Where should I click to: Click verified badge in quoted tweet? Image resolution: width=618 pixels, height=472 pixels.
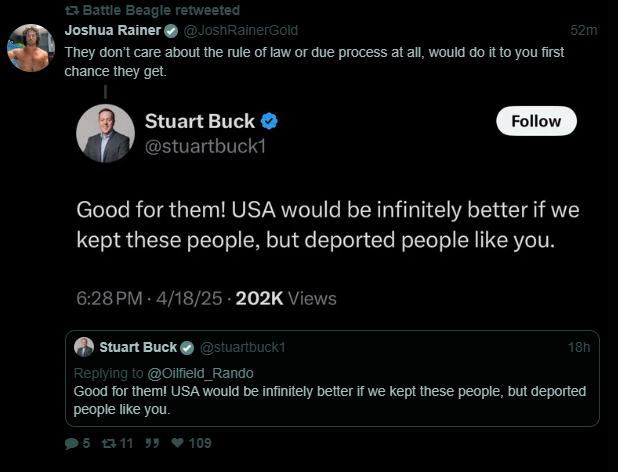coord(187,347)
